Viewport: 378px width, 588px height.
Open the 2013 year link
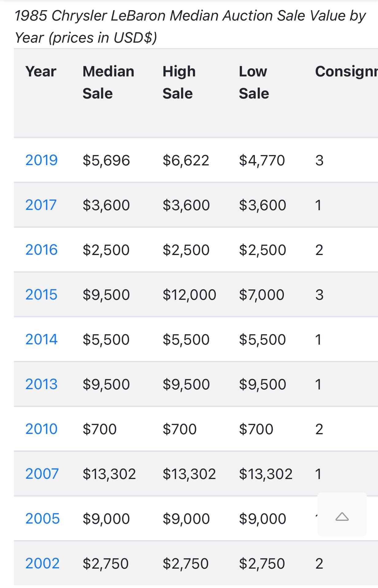pos(41,384)
